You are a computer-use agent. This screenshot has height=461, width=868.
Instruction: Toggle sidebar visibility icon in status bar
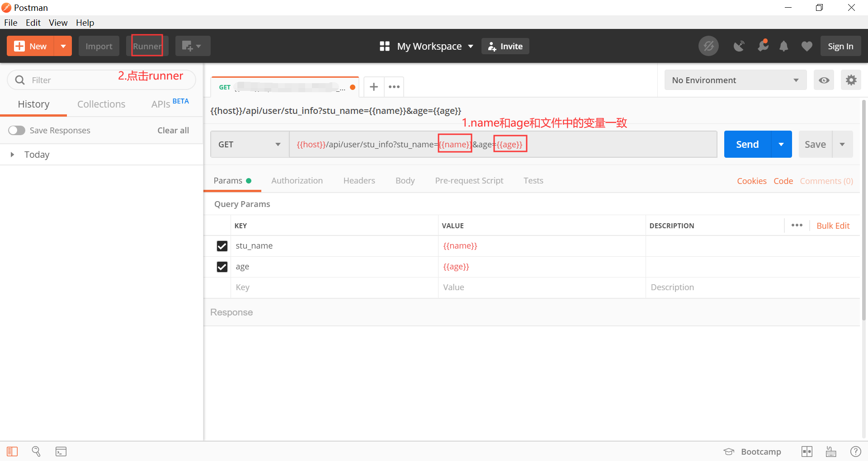click(12, 452)
